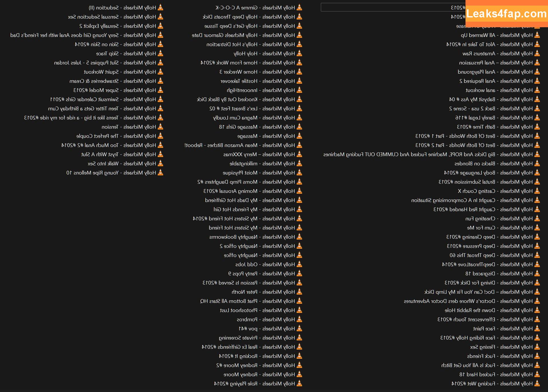Screen dimensions: 548x392
Task: Click VLC cone icon for 'Body Language #2014'
Action: coord(537,173)
